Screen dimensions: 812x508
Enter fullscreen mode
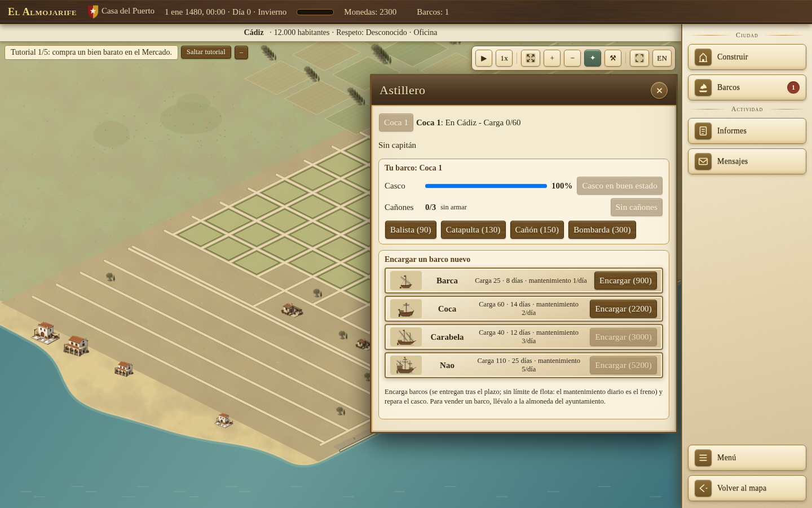click(639, 58)
